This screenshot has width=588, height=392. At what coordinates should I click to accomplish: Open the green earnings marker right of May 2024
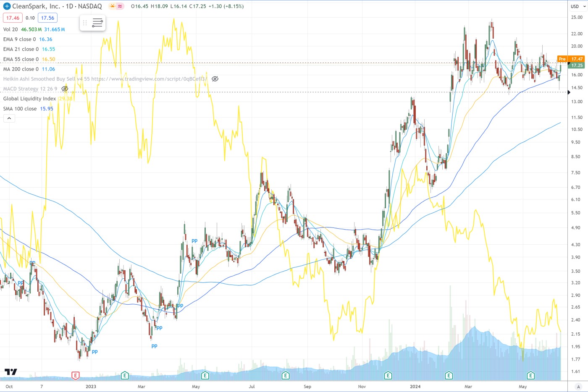(531, 375)
